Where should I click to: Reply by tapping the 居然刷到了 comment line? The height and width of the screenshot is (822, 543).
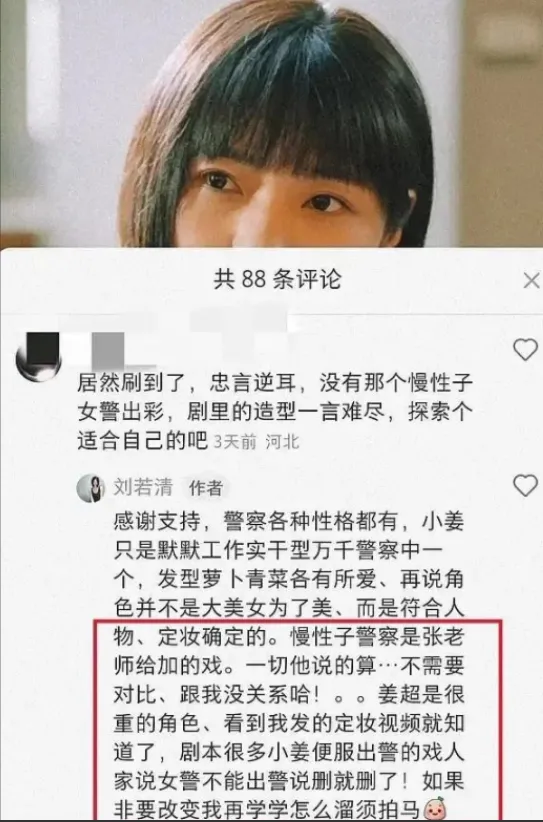coord(275,384)
